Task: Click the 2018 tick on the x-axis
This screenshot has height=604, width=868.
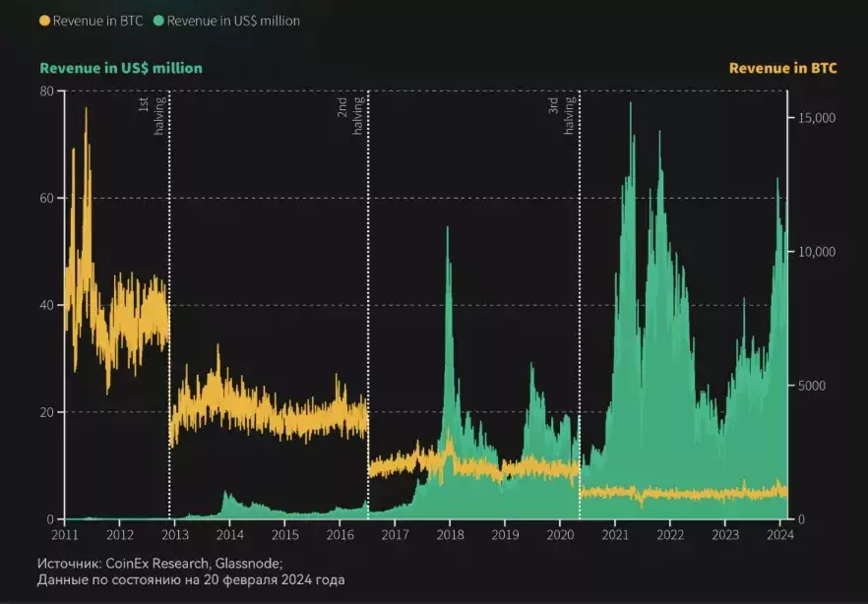Action: point(450,535)
